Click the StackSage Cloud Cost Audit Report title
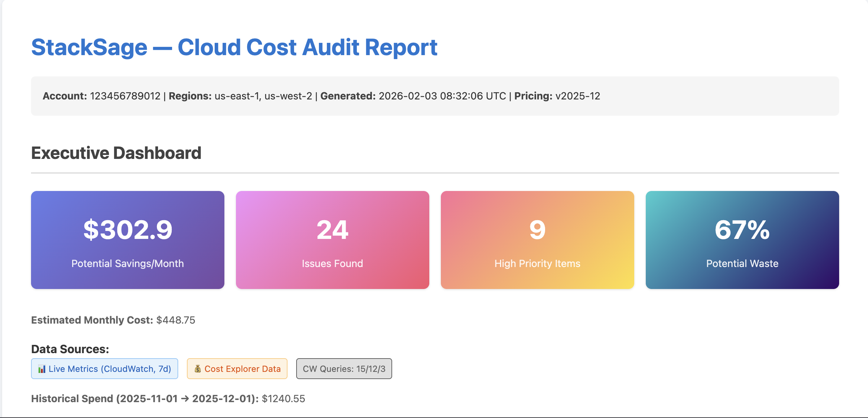 (x=234, y=47)
